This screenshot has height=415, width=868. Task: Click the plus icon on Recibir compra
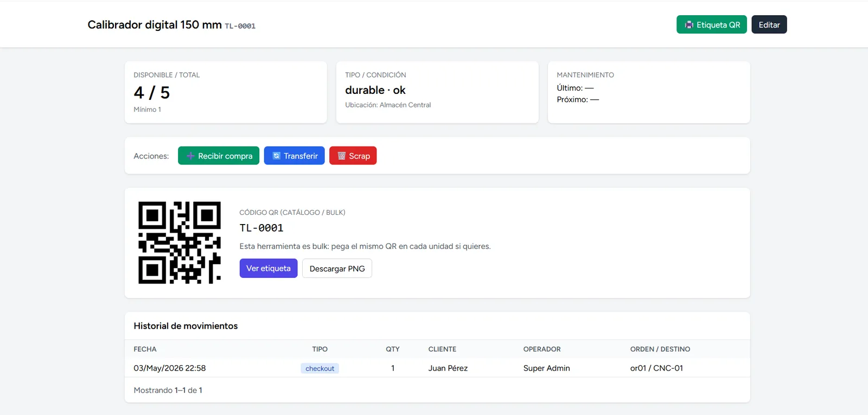tap(190, 156)
